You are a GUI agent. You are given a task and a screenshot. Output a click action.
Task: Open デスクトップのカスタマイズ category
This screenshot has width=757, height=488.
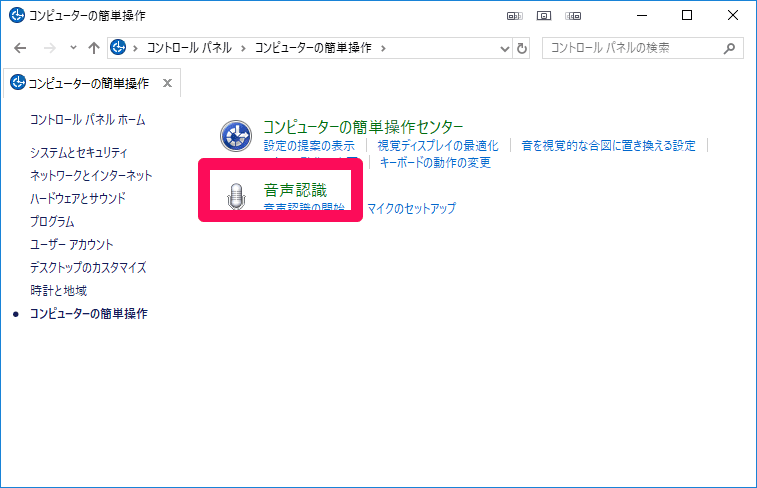(88, 267)
